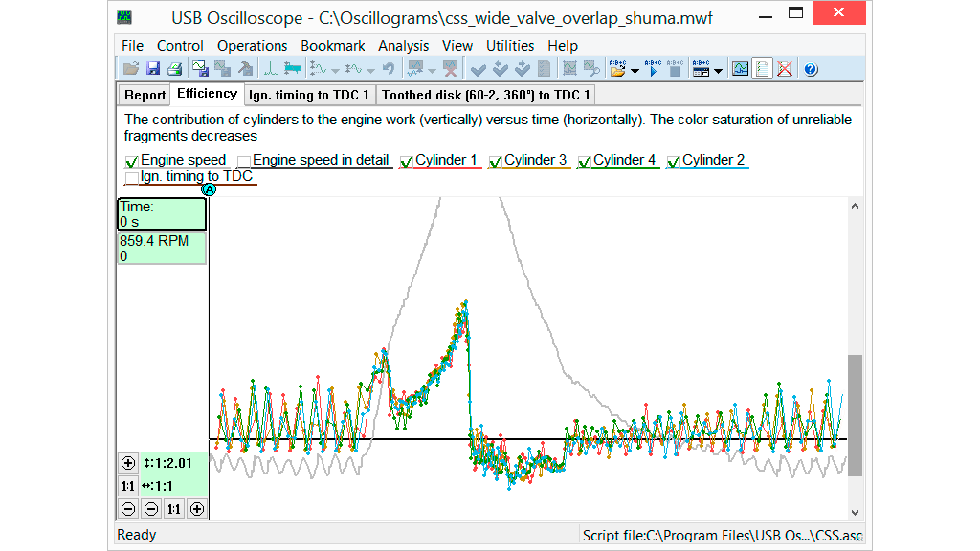
Task: Click the blue Help question mark icon
Action: (x=810, y=69)
